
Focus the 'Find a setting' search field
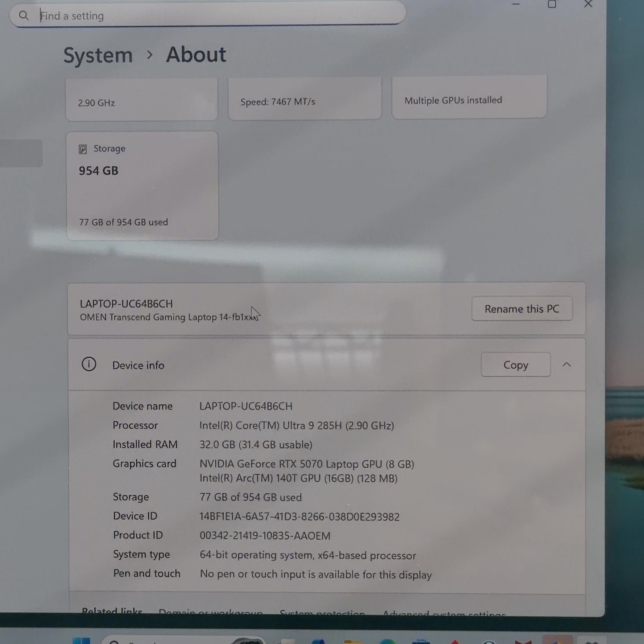[208, 15]
